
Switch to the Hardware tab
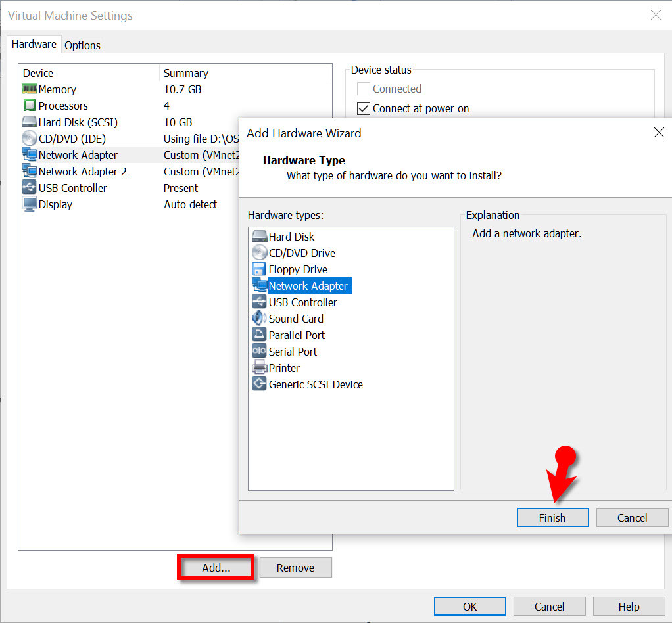34,44
